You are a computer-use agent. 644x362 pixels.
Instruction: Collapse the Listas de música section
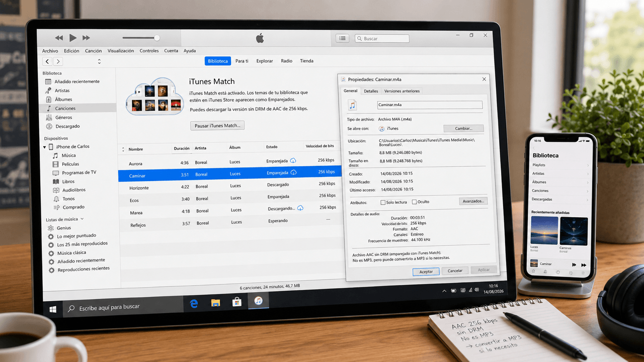pos(82,219)
